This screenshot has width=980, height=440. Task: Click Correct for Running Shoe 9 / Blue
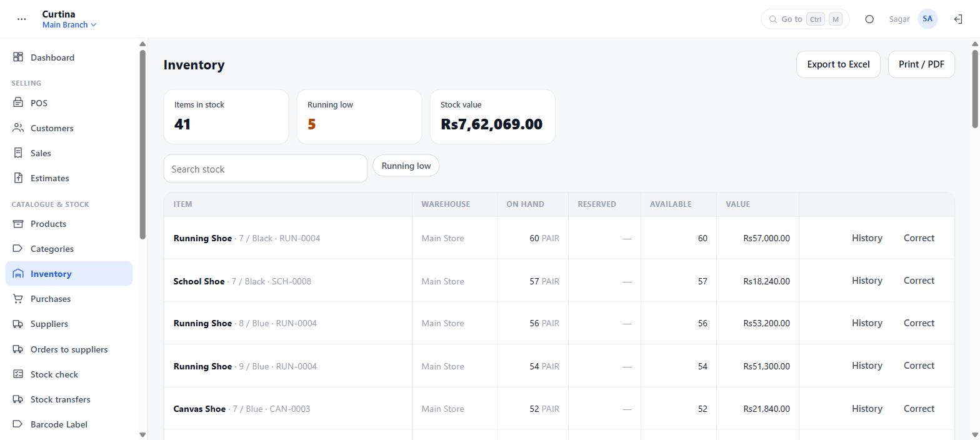click(x=919, y=366)
